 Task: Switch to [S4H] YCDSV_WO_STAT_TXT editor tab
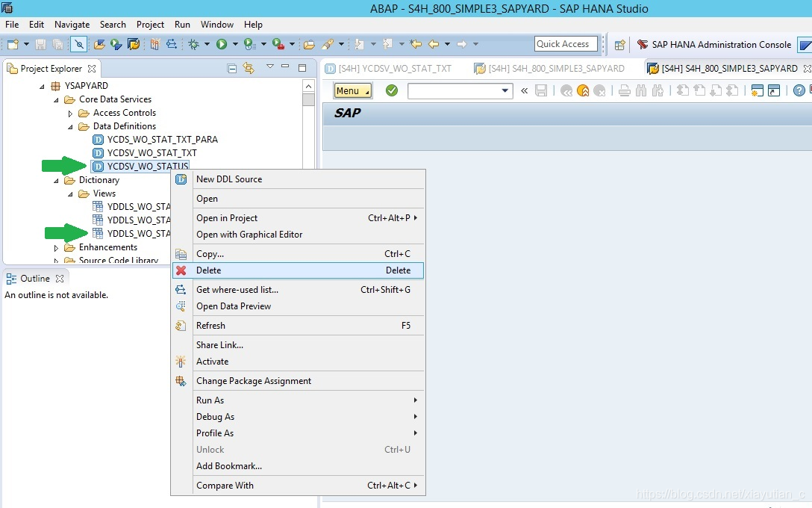[x=388, y=69]
